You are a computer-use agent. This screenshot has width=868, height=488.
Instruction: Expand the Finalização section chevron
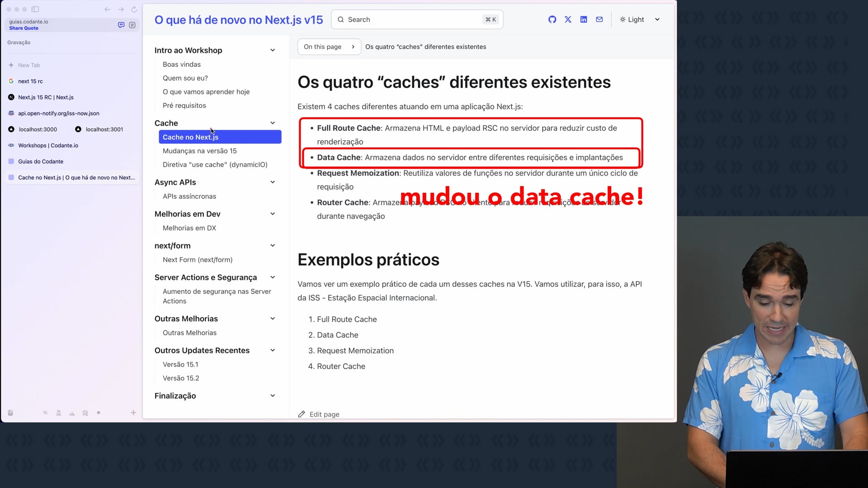tap(273, 396)
